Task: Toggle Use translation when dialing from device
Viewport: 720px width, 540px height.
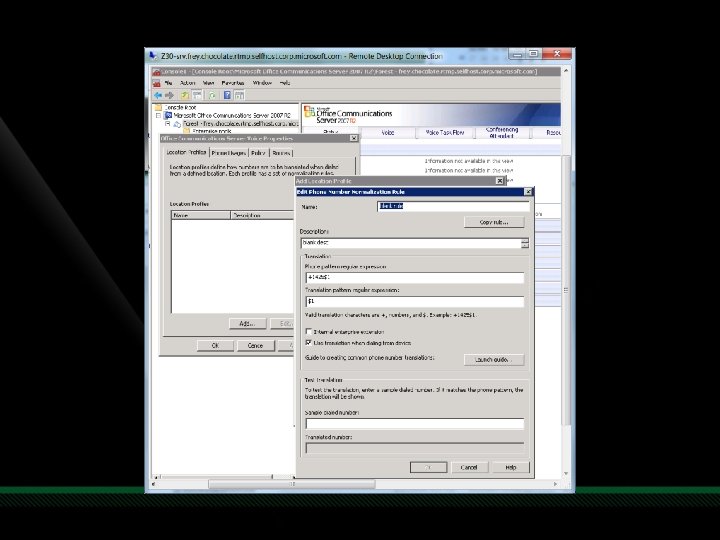Action: pos(309,343)
